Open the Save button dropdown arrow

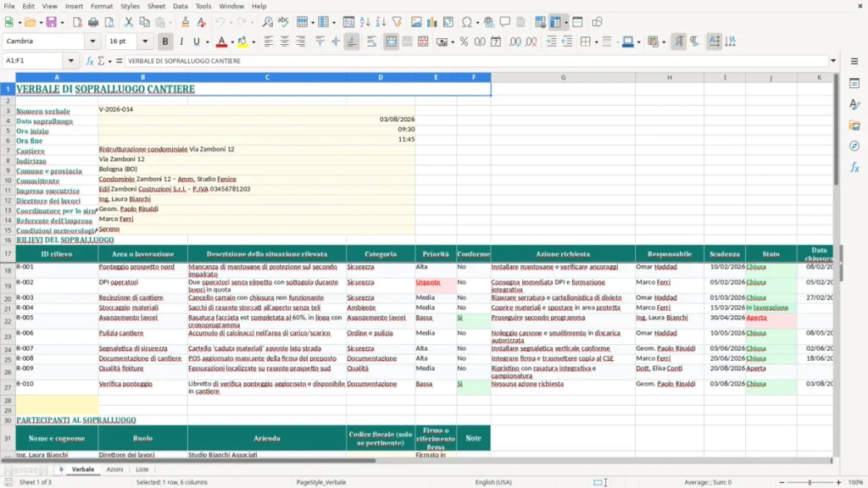62,23
